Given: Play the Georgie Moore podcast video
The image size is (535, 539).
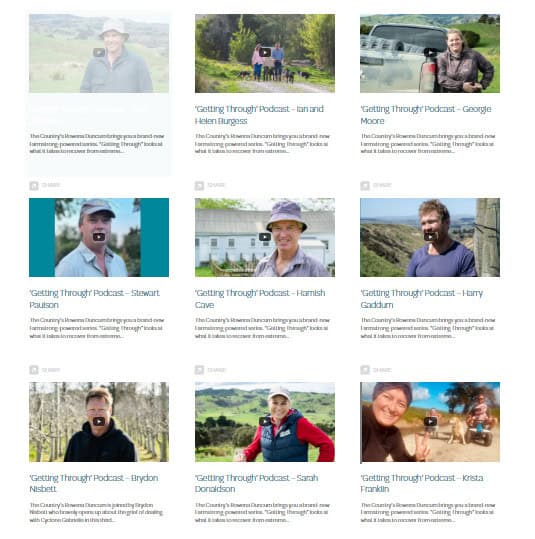Looking at the screenshot, I should (x=430, y=53).
